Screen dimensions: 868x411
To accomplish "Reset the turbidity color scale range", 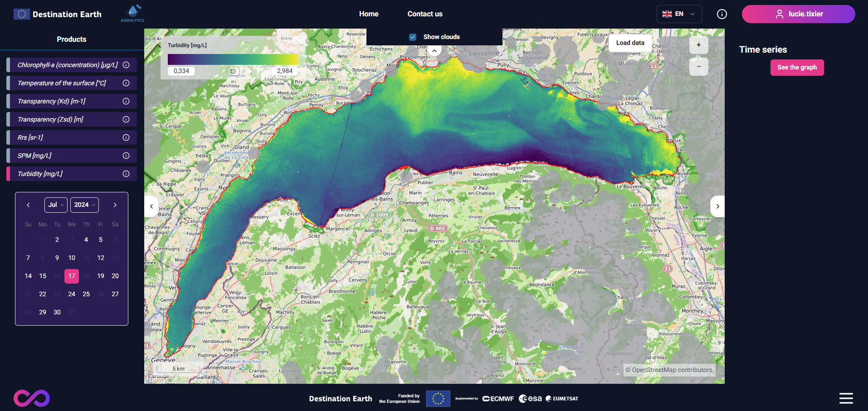I will coord(233,71).
